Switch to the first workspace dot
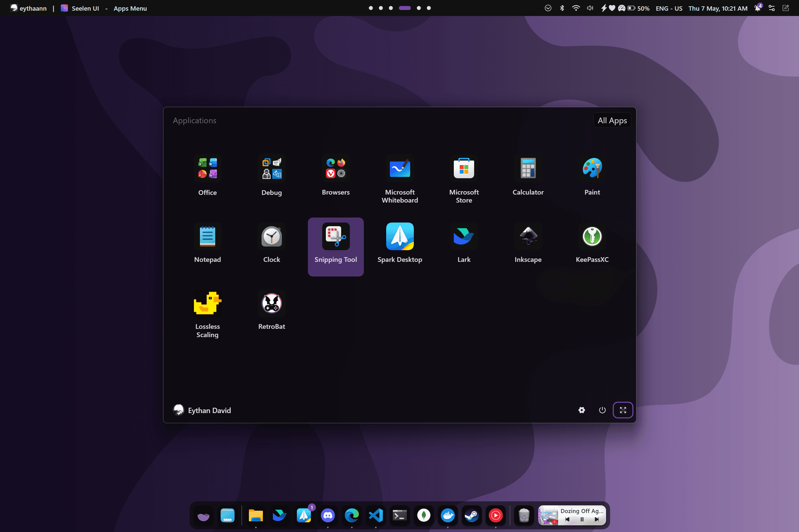Screen dimensions: 799x532 pyautogui.click(x=371, y=8)
